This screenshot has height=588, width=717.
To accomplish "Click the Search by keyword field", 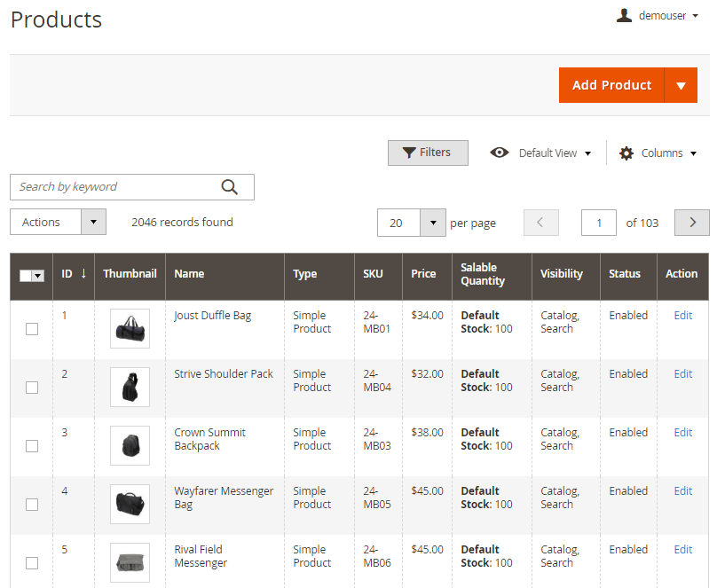I will point(115,187).
